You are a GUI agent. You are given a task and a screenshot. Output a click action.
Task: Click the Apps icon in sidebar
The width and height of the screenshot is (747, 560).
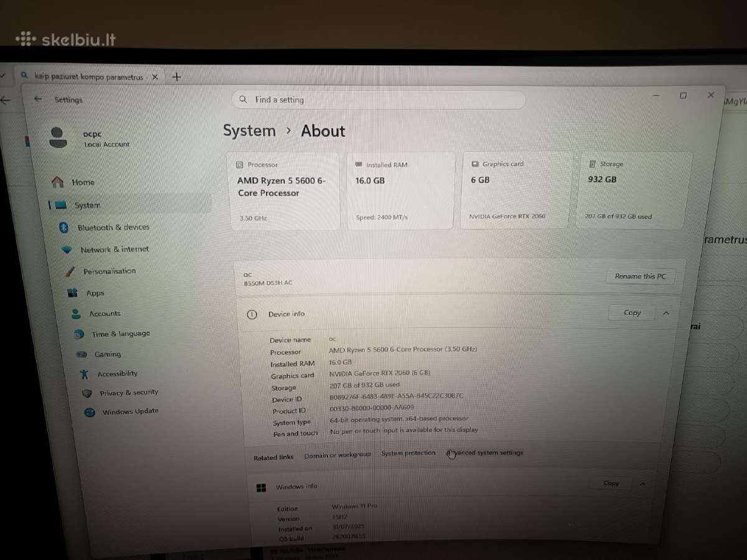click(73, 292)
